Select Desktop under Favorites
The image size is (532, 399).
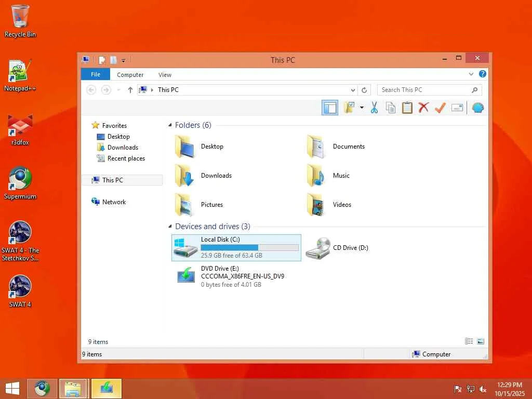point(118,137)
